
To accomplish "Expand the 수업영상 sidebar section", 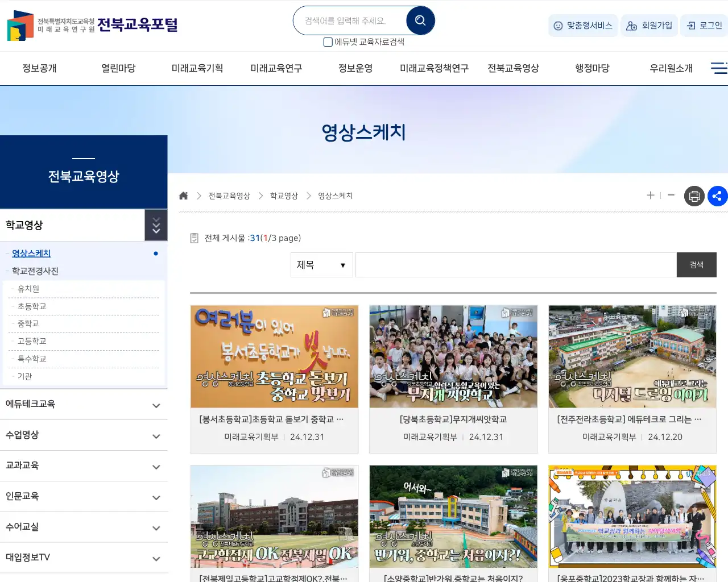I will tap(84, 435).
